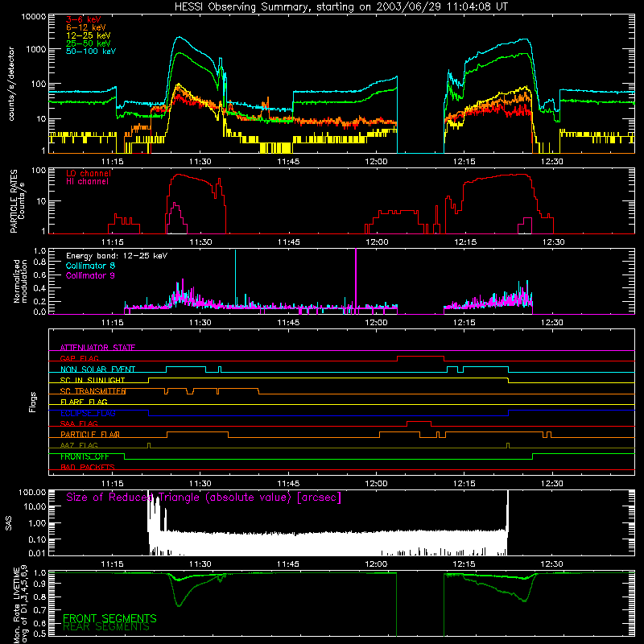The width and height of the screenshot is (644, 644).
Task: Select the SC IN SUNLIGHT flag label
Action: [93, 380]
